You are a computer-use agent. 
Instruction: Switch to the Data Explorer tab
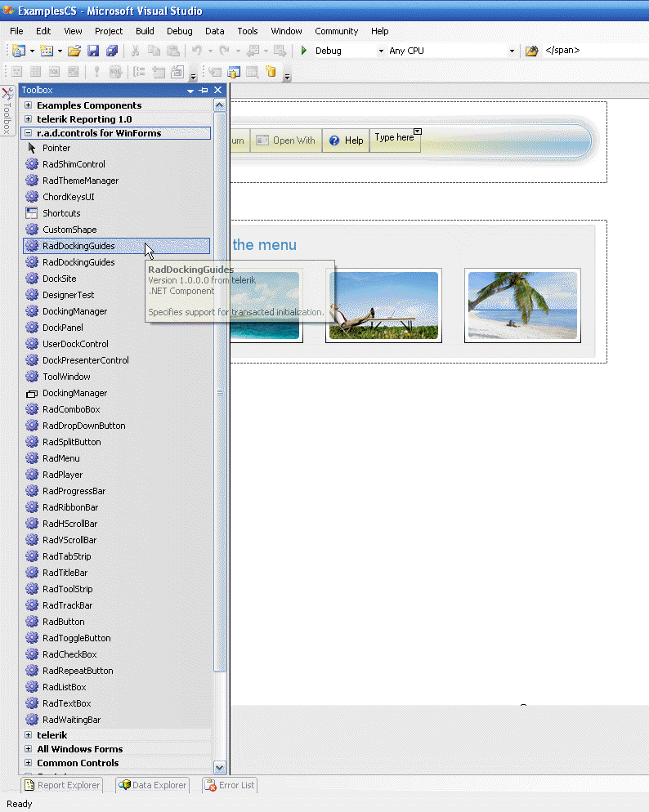pos(152,785)
